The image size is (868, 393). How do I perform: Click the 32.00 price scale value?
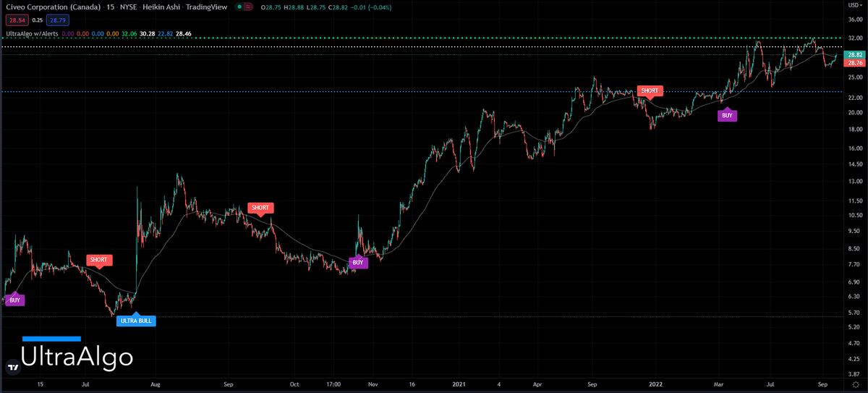[x=855, y=38]
